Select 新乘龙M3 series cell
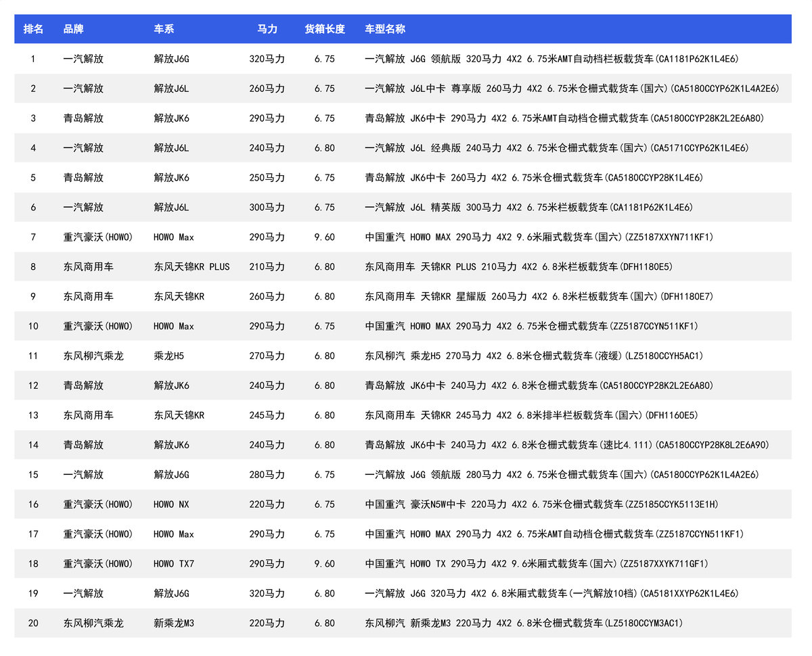The width and height of the screenshot is (812, 656). 174,624
